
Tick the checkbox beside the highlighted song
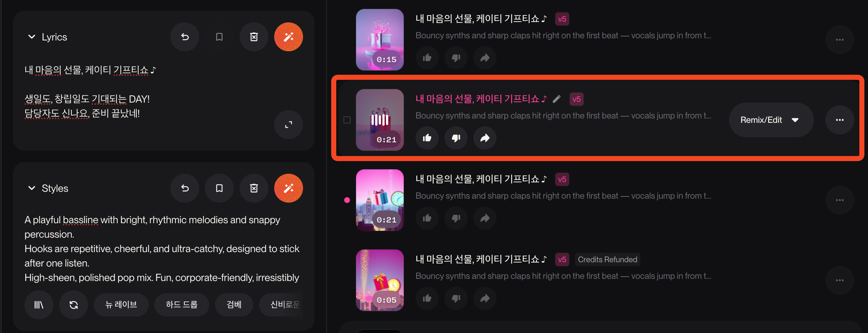[x=347, y=120]
